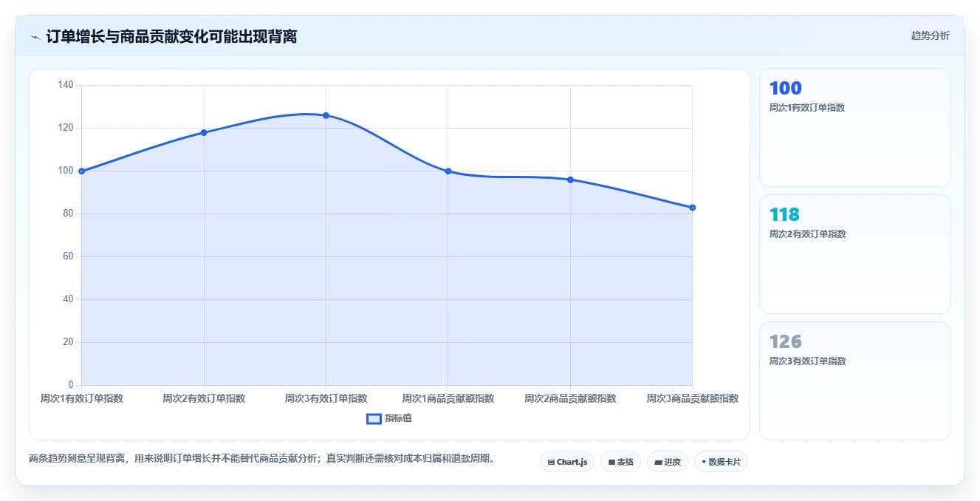980x501 pixels.
Task: Click x-axis label 周次2商品贡献额指数
Action: [570, 398]
